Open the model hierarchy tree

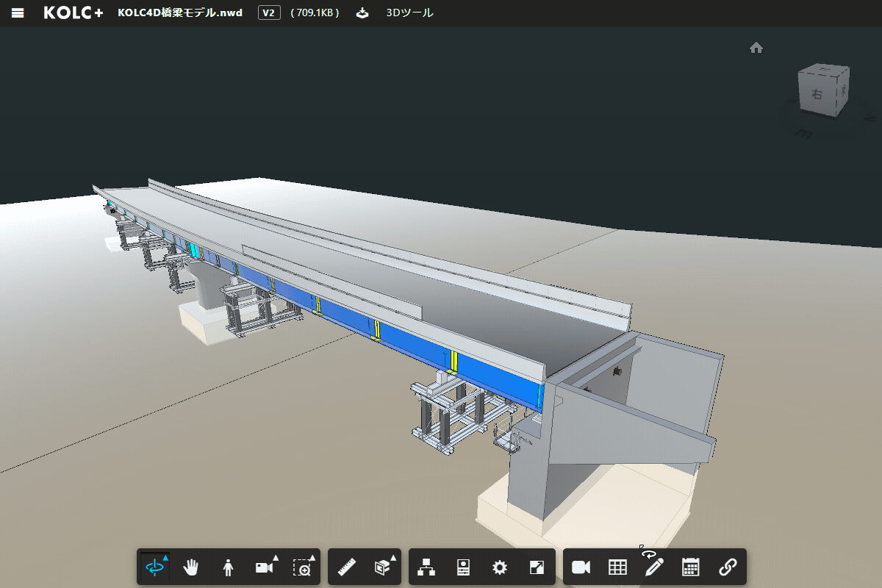click(426, 567)
